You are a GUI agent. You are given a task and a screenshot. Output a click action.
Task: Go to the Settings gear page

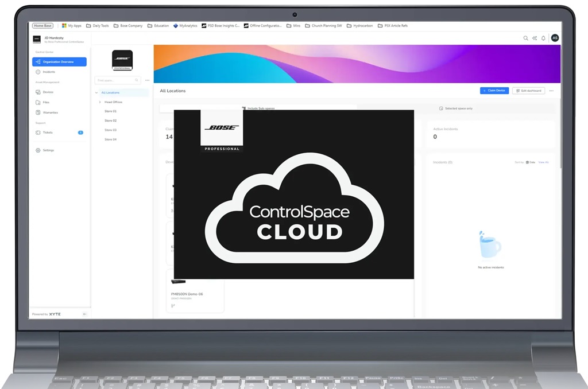pyautogui.click(x=48, y=150)
